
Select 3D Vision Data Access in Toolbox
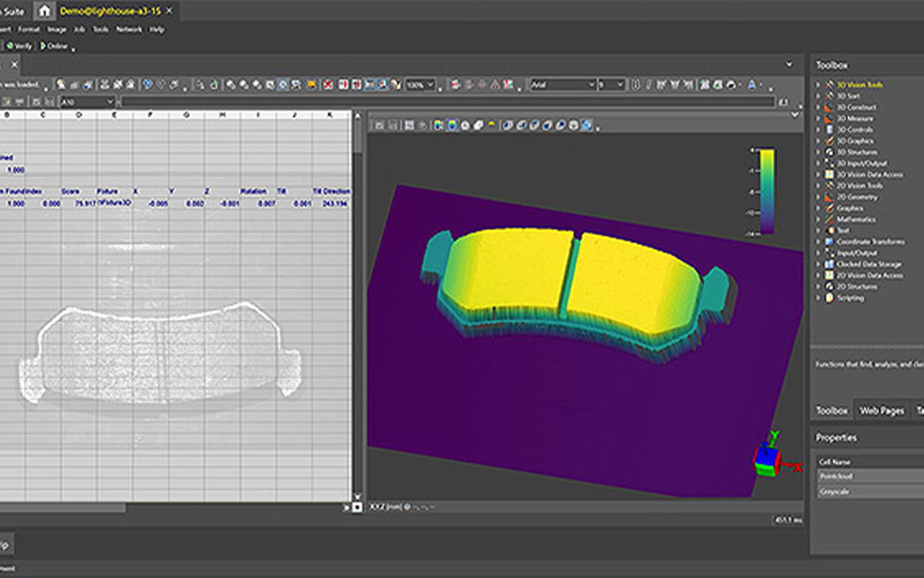coord(869,174)
